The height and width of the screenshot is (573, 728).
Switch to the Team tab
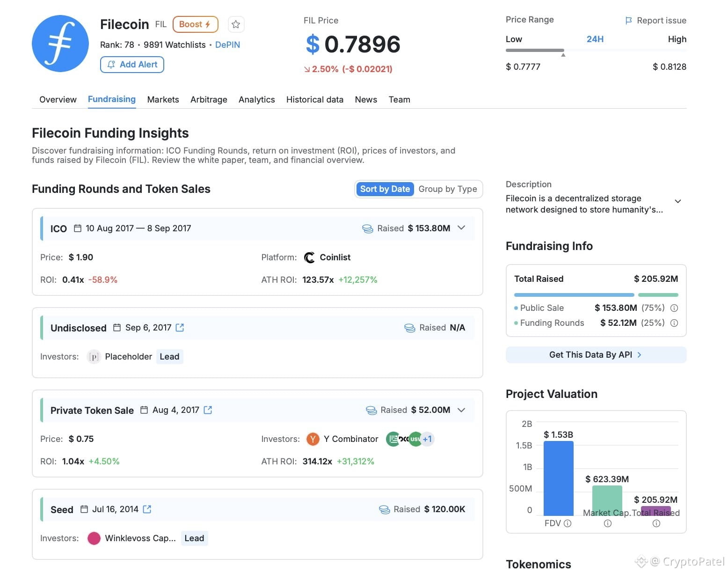[400, 100]
